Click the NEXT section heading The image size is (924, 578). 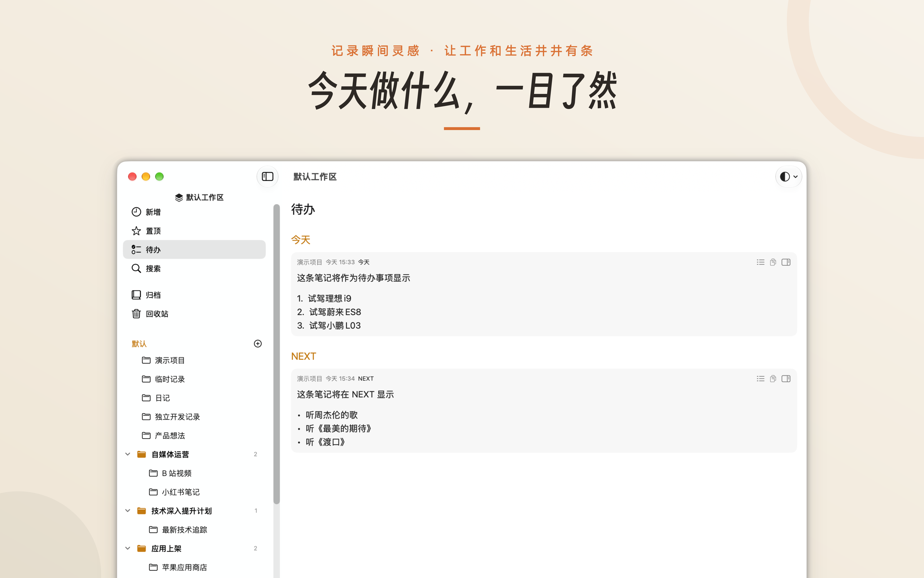304,356
